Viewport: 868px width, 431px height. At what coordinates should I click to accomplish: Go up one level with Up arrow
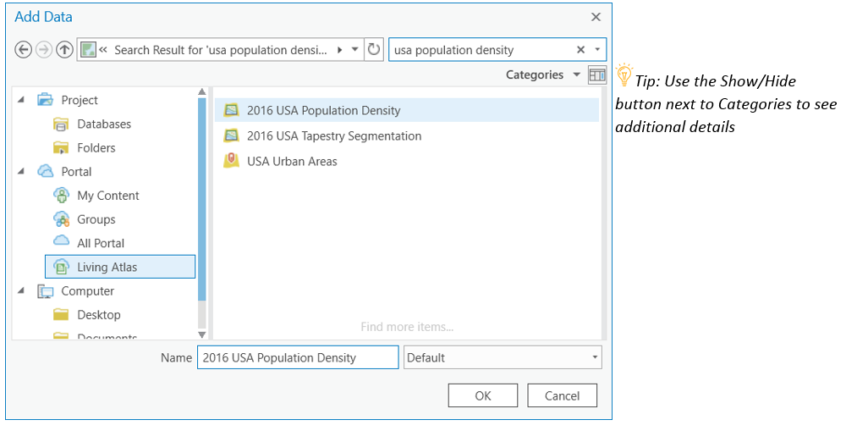point(65,50)
